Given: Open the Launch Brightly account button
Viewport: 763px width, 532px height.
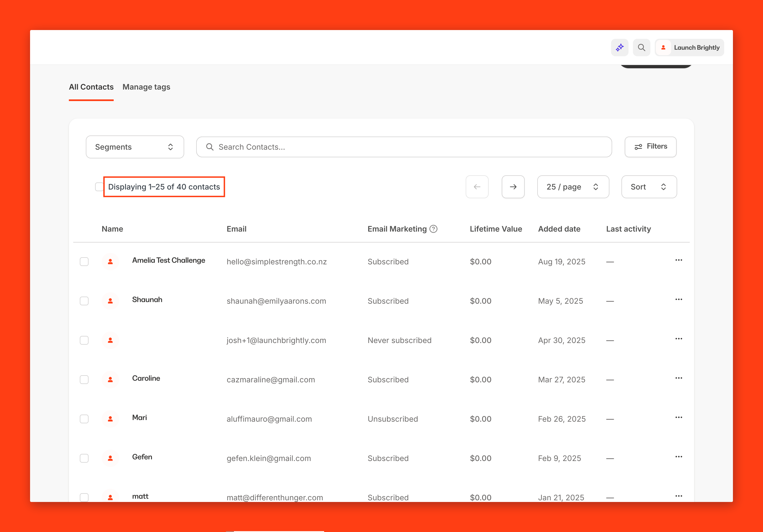Looking at the screenshot, I should coord(689,48).
